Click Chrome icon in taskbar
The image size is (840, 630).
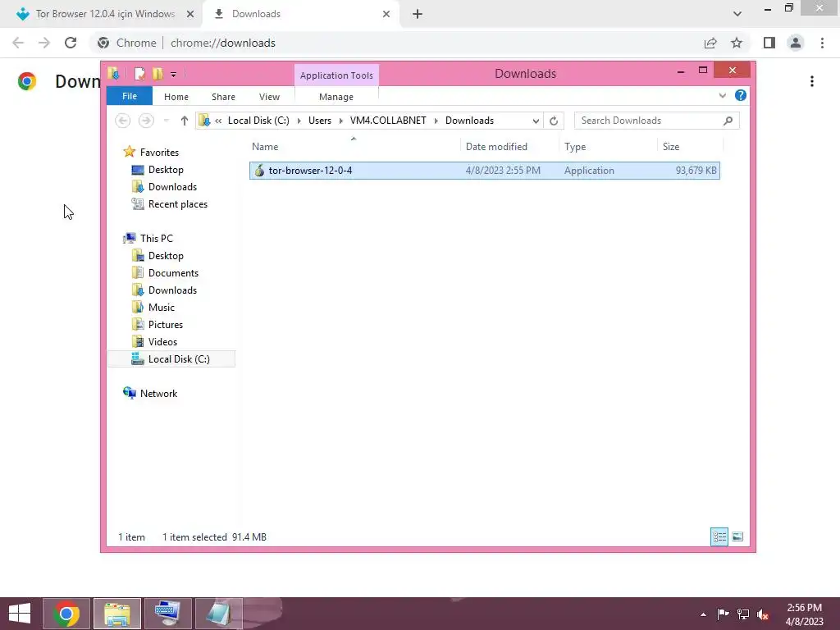66,614
